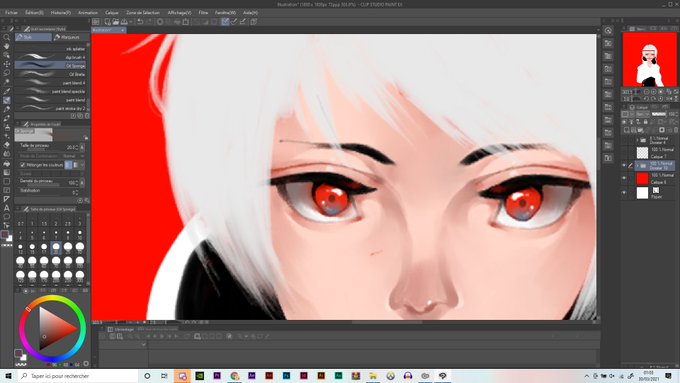The image size is (680, 383).
Task: Switch to the Stylo sub tool tab
Action: click(x=33, y=37)
